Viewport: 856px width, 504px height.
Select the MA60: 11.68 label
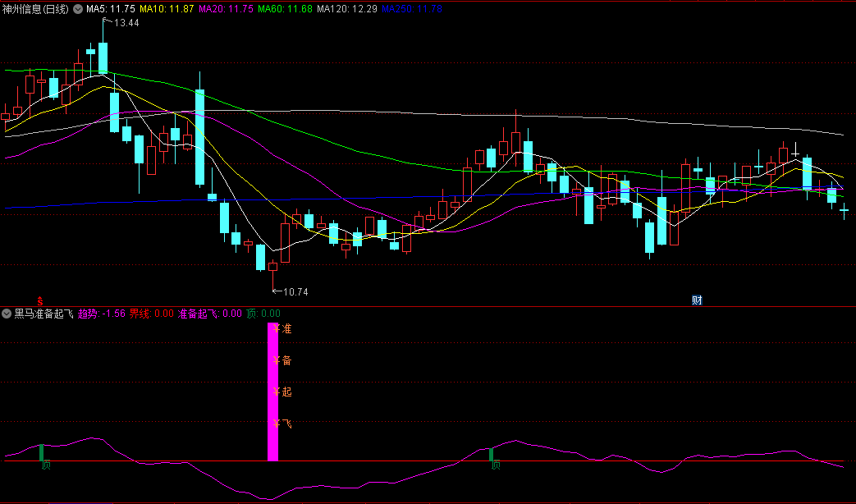click(285, 9)
